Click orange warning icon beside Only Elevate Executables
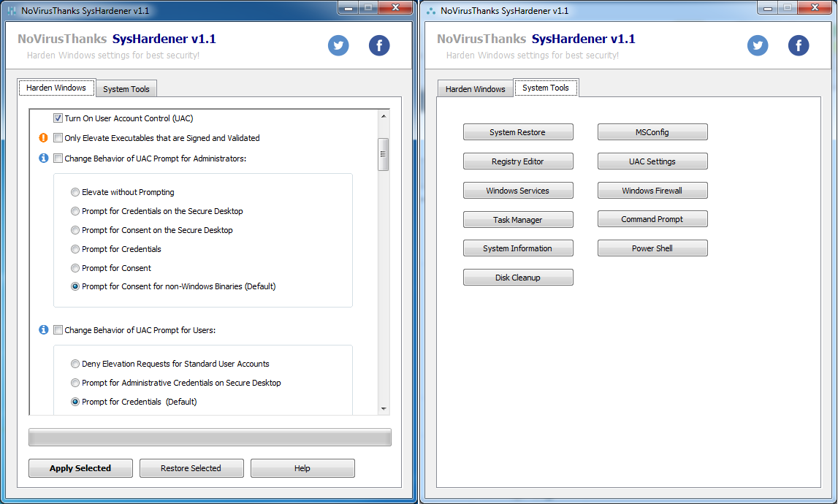This screenshot has height=504, width=838. click(44, 138)
